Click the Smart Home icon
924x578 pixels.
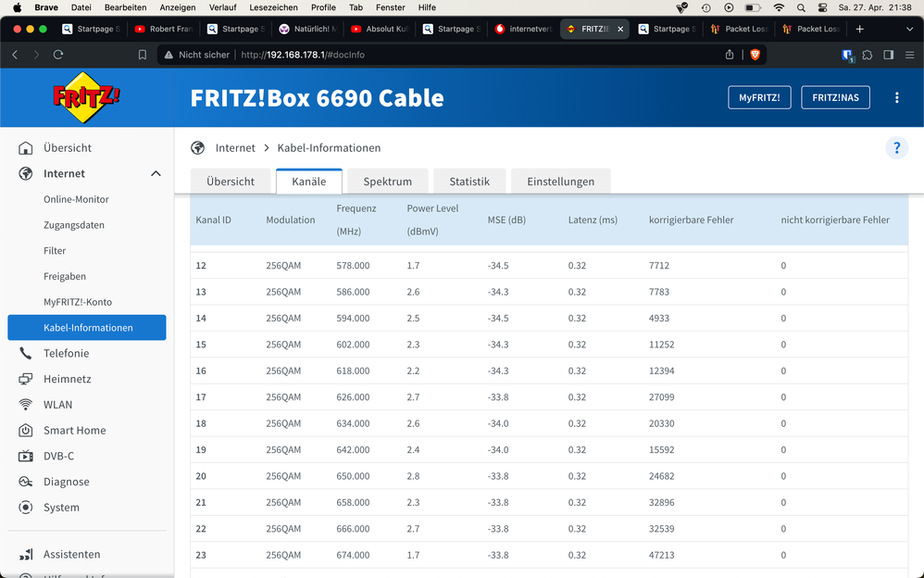tap(25, 430)
